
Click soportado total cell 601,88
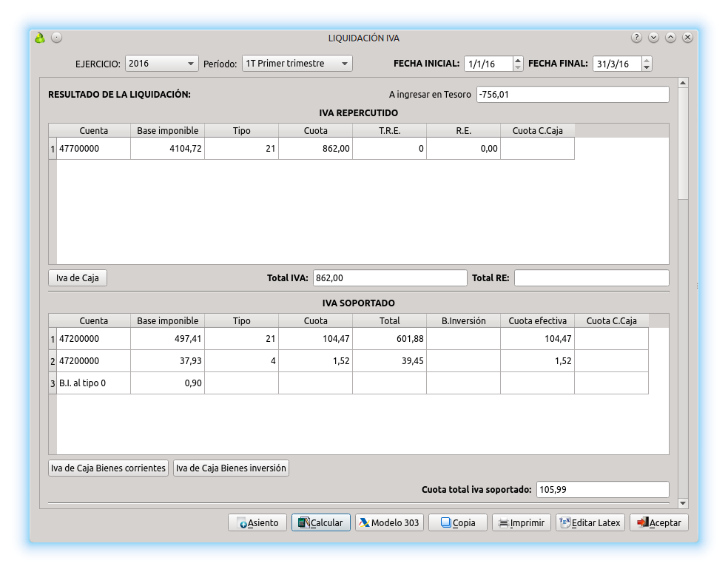pyautogui.click(x=390, y=339)
